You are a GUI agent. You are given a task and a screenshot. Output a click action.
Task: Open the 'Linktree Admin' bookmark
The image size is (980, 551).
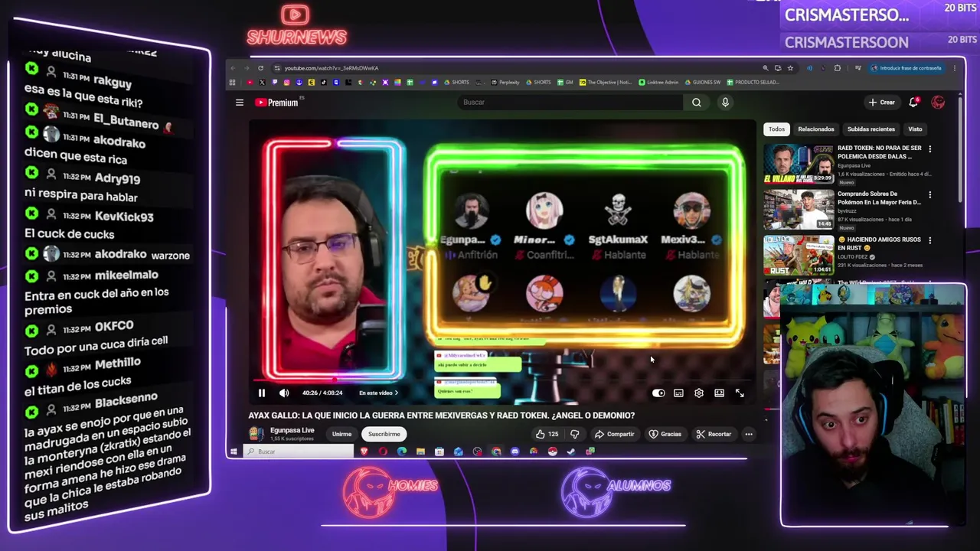(658, 82)
